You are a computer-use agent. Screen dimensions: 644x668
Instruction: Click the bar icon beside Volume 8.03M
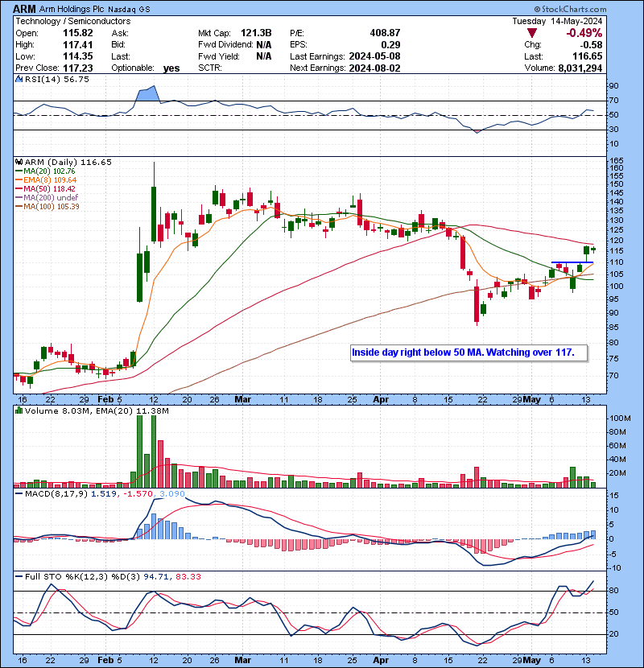pyautogui.click(x=19, y=411)
